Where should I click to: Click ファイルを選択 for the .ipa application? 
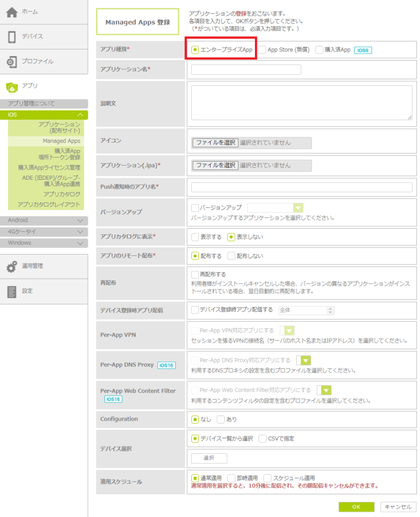(216, 165)
